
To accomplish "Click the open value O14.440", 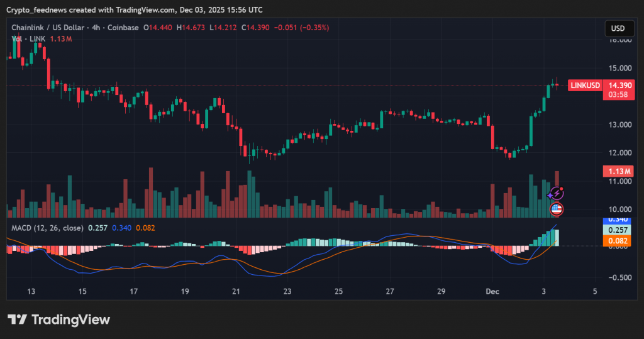I will click(x=158, y=28).
